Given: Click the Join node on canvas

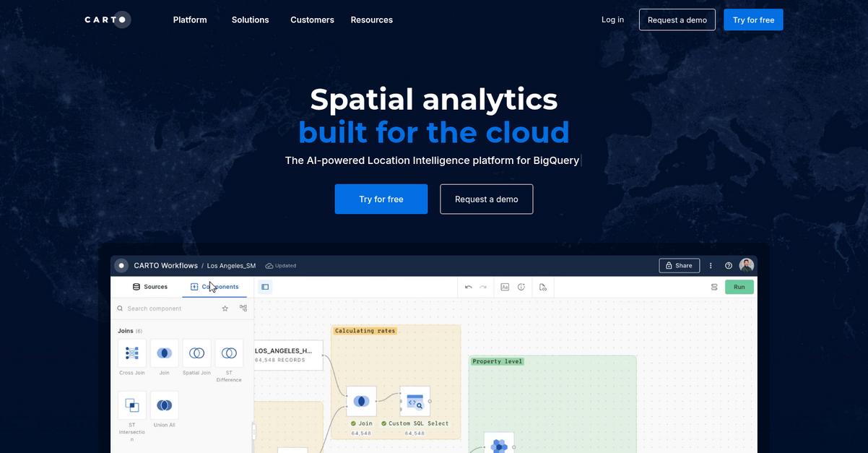Looking at the screenshot, I should pos(361,401).
